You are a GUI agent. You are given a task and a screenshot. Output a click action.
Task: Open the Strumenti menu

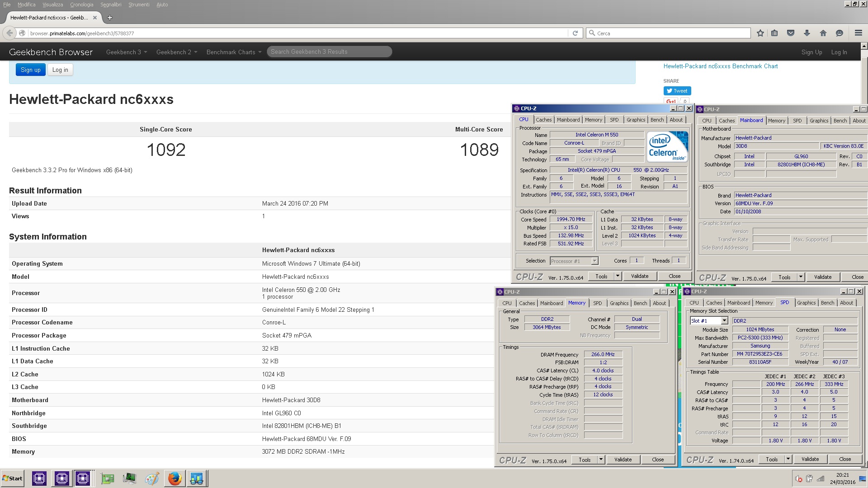pyautogui.click(x=139, y=5)
